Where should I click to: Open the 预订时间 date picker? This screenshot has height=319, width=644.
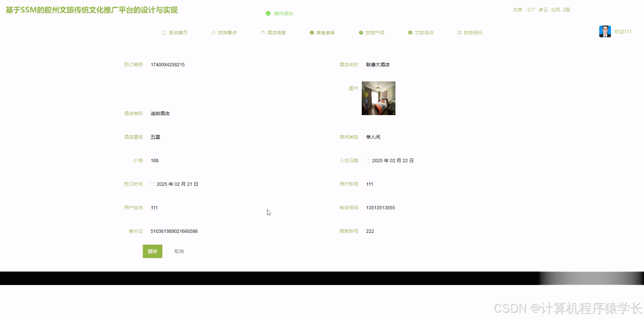(x=152, y=184)
